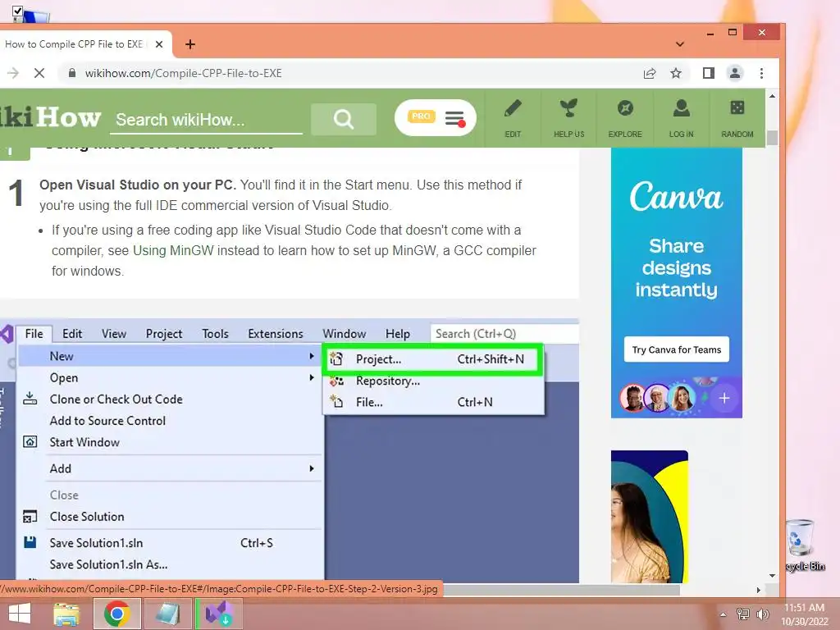This screenshot has height=630, width=840.
Task: Open a new tab with the plus button
Action: click(190, 44)
